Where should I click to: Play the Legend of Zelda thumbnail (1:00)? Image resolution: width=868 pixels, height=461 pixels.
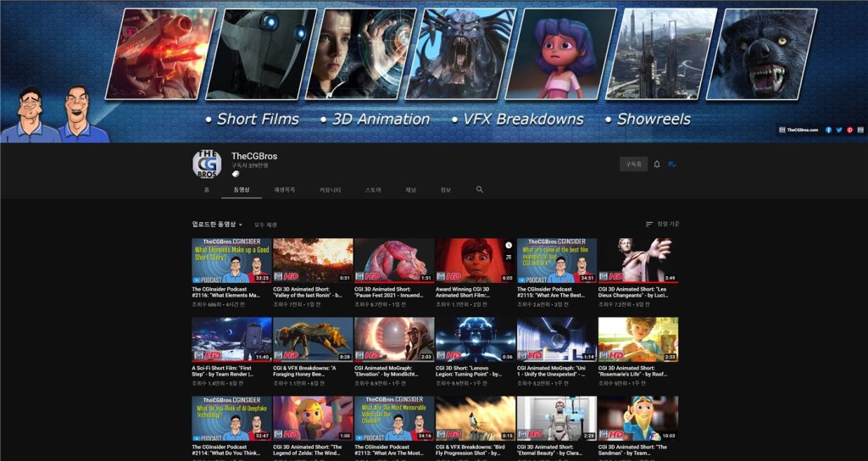point(314,419)
